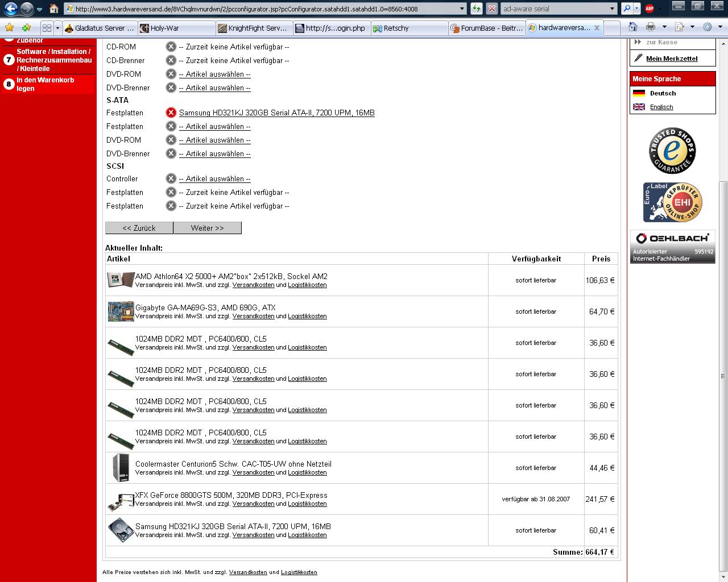Click the total 'Summe: 664,17 €' text
728x582 pixels.
584,552
